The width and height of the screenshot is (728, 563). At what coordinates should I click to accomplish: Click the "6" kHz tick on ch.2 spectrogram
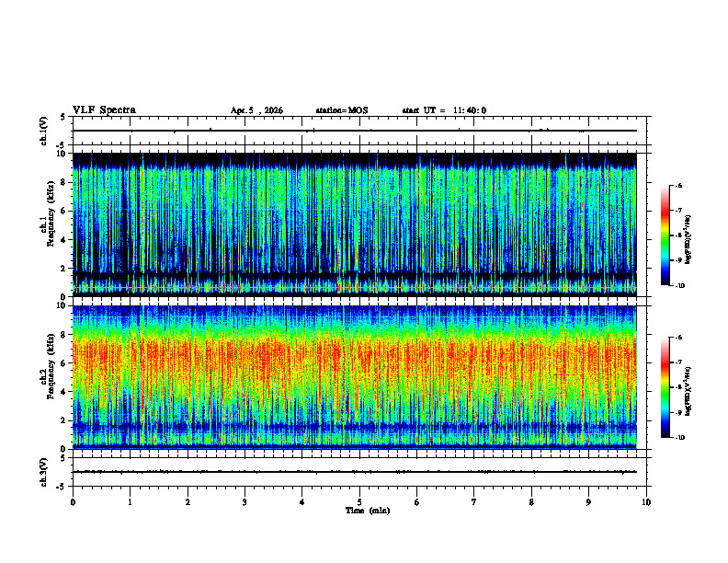[64, 363]
